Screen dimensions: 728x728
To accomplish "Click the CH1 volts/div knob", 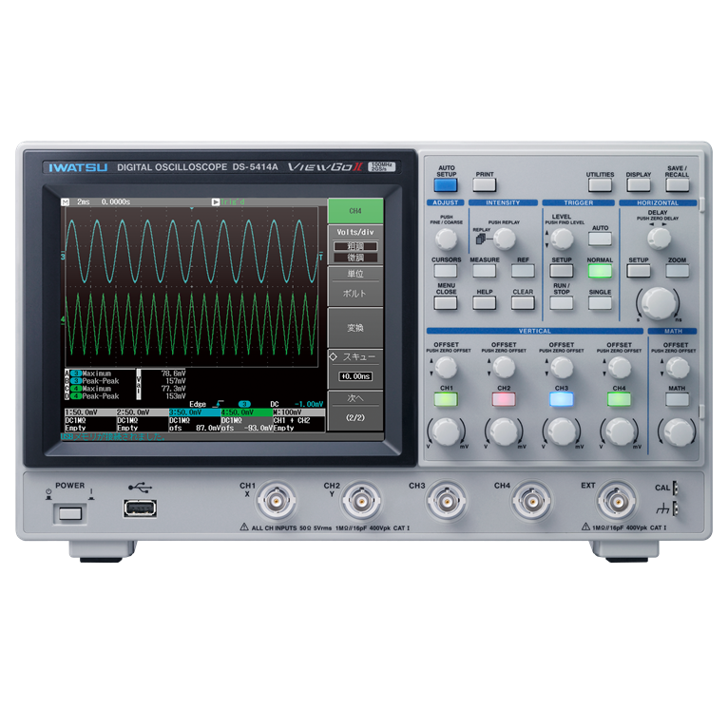I will coord(446,431).
